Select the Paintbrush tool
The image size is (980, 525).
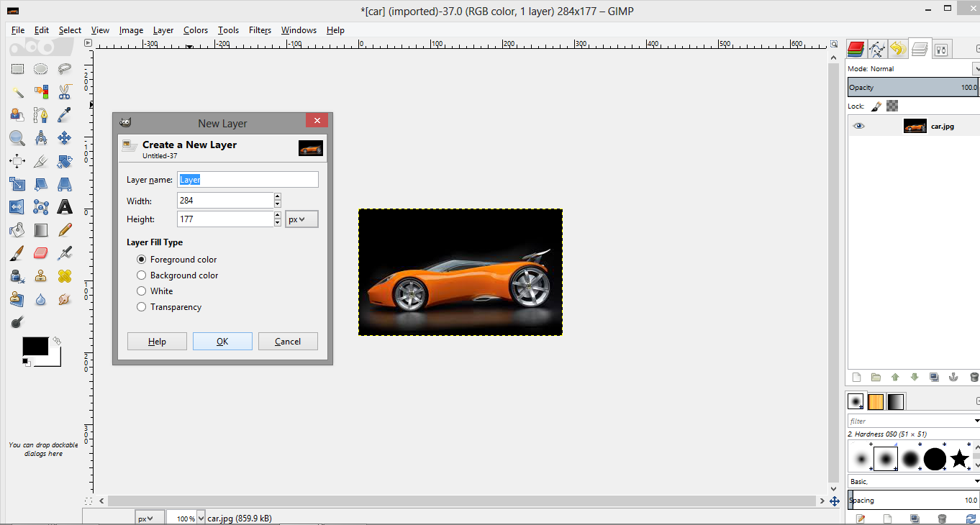pos(17,253)
